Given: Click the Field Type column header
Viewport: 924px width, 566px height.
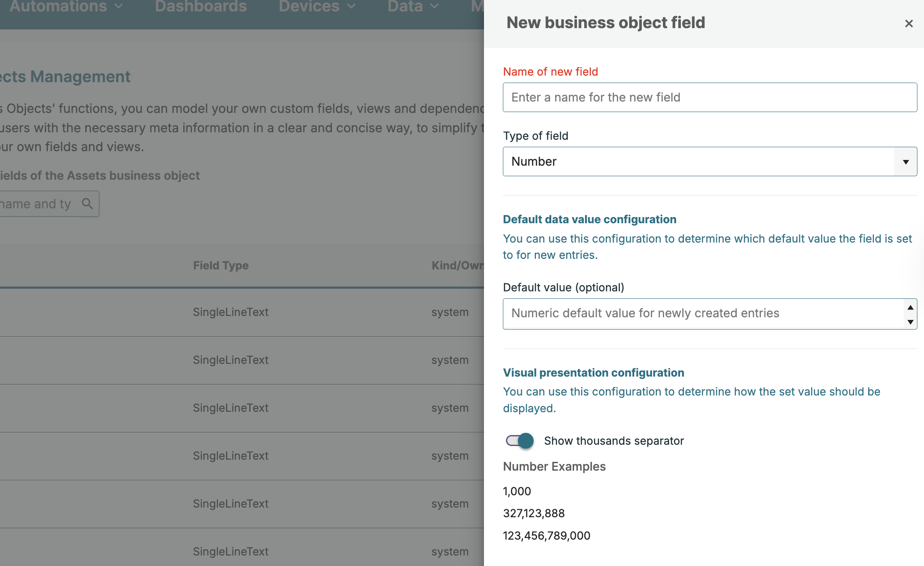Looking at the screenshot, I should (x=221, y=265).
